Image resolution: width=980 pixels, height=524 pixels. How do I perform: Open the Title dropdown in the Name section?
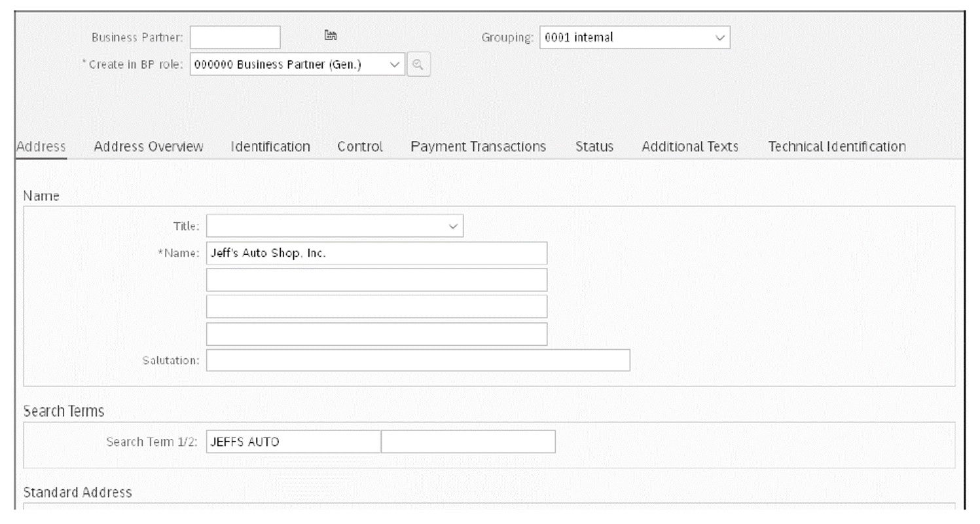click(453, 225)
